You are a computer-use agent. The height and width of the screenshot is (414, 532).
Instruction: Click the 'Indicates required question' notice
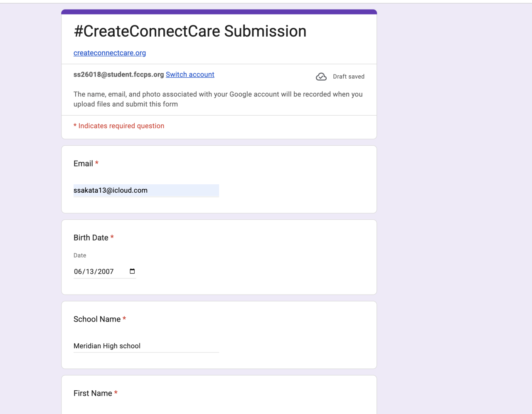click(119, 126)
